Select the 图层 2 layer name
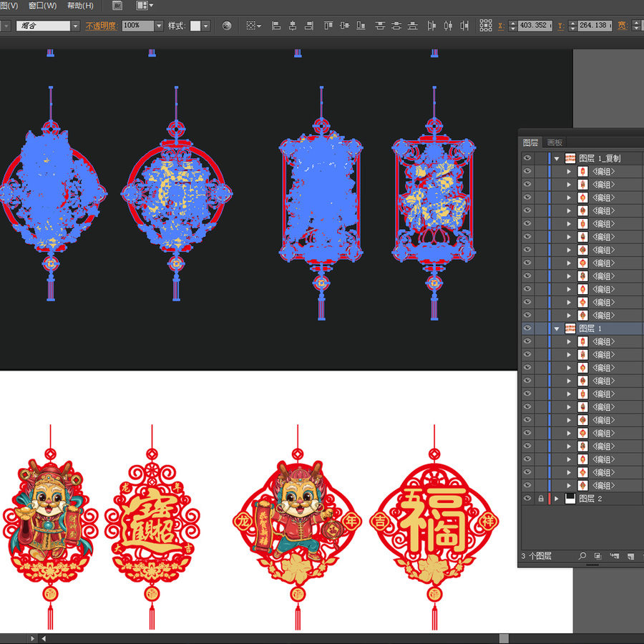The image size is (644, 644). click(x=590, y=499)
